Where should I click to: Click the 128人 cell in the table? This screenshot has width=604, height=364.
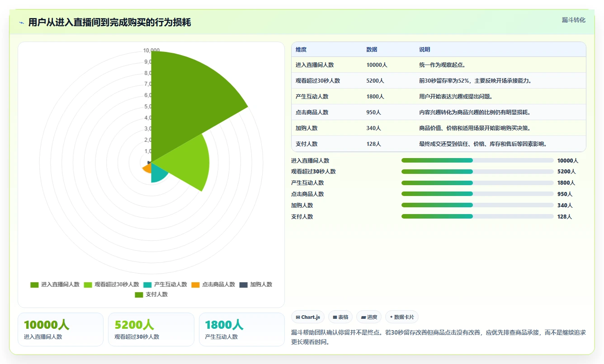(x=373, y=144)
